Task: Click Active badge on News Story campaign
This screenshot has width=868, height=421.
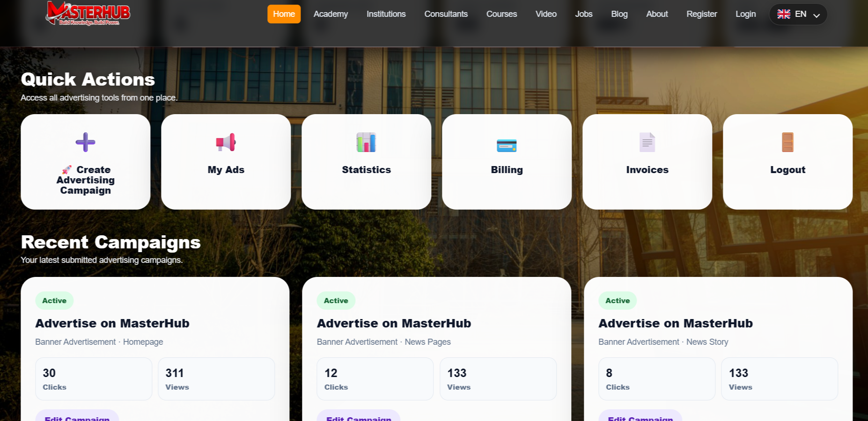Action: (618, 301)
